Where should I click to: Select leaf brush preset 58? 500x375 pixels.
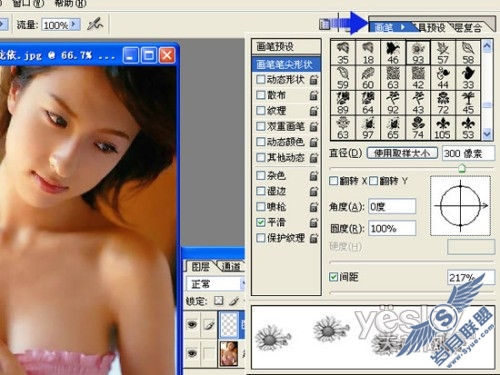click(x=468, y=52)
